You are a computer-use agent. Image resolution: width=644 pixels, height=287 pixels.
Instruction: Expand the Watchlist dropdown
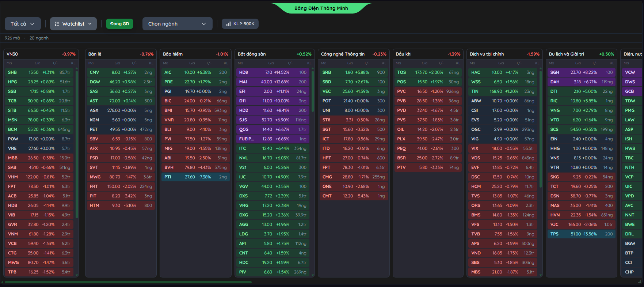[x=73, y=24]
